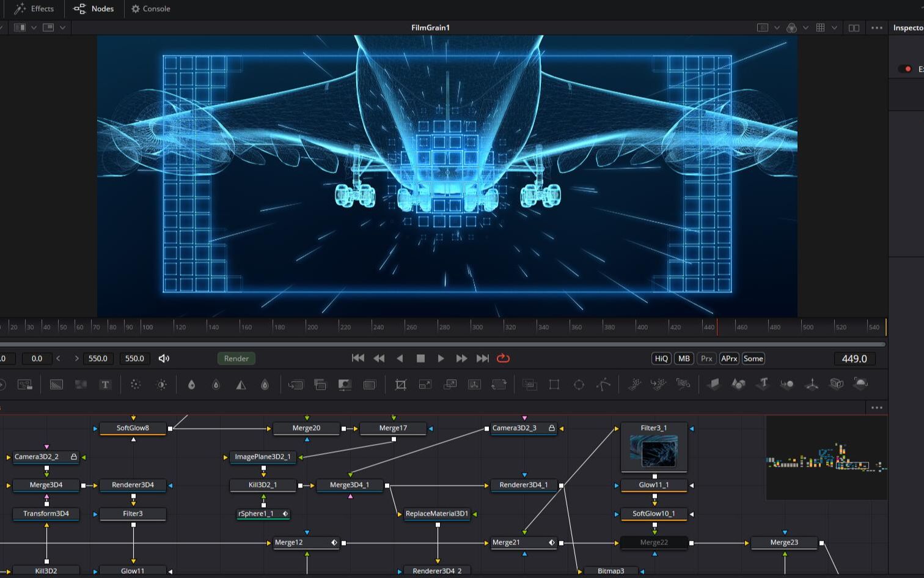Click the dual viewer layout icon
This screenshot has width=924, height=578.
854,28
